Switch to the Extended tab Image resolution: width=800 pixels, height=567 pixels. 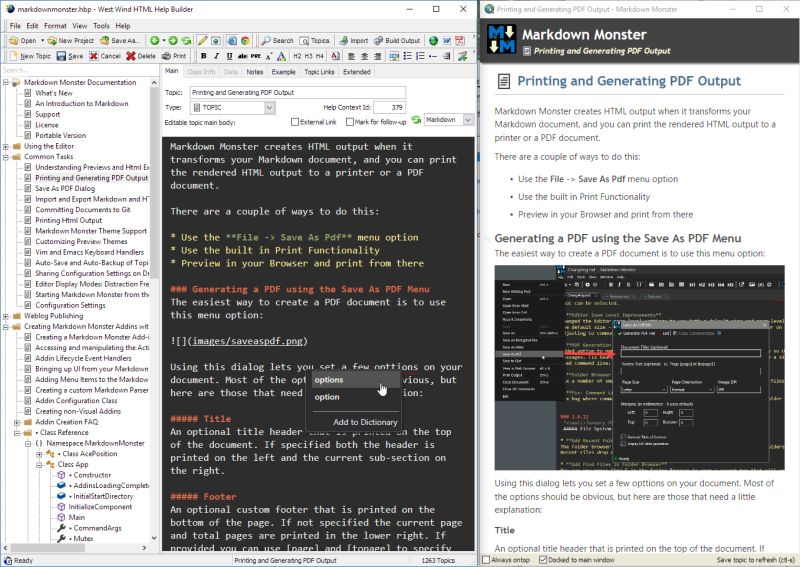point(357,72)
